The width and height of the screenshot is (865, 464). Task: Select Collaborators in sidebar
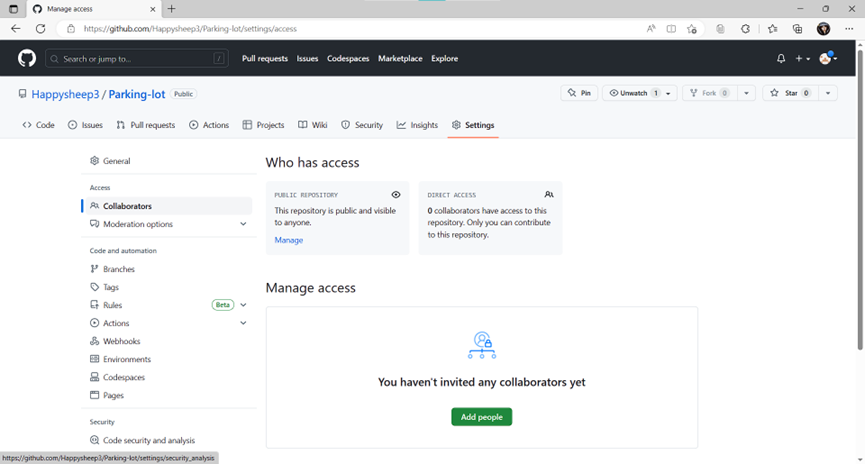(x=167, y=206)
